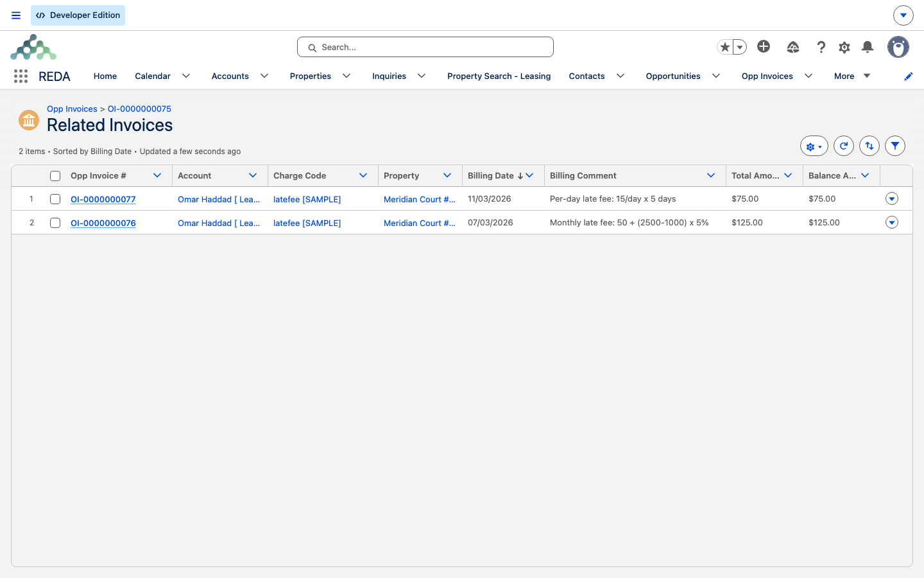Viewport: 924px width, 578px height.
Task: Click the favorites star icon
Action: (725, 47)
